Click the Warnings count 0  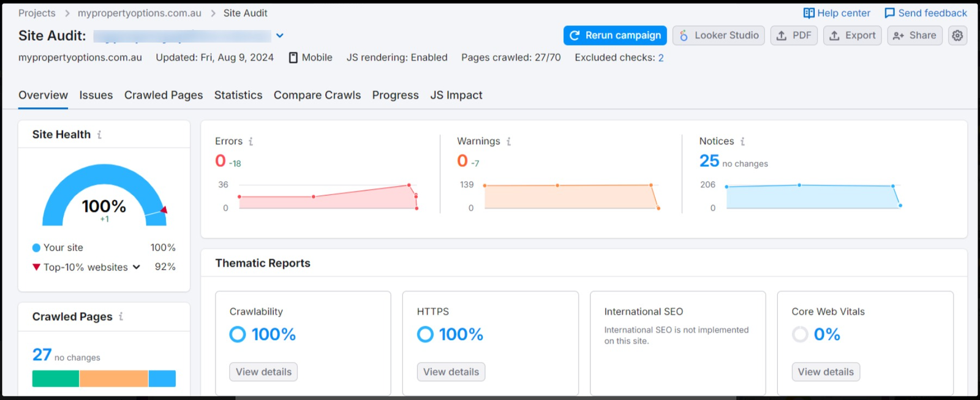click(462, 160)
